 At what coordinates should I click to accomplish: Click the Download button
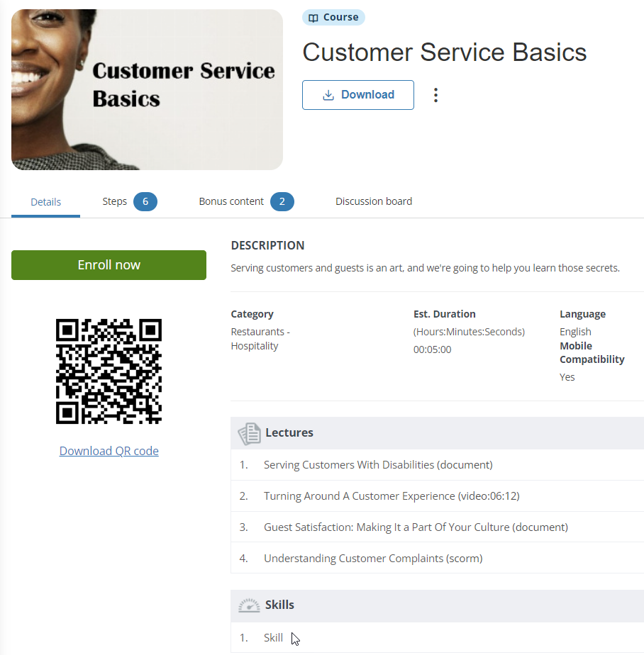[x=357, y=94]
